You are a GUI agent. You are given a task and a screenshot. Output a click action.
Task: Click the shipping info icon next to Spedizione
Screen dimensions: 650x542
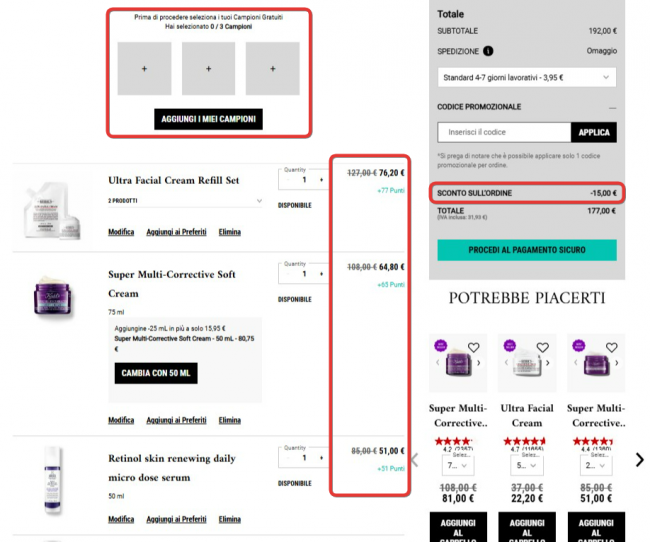coord(488,51)
